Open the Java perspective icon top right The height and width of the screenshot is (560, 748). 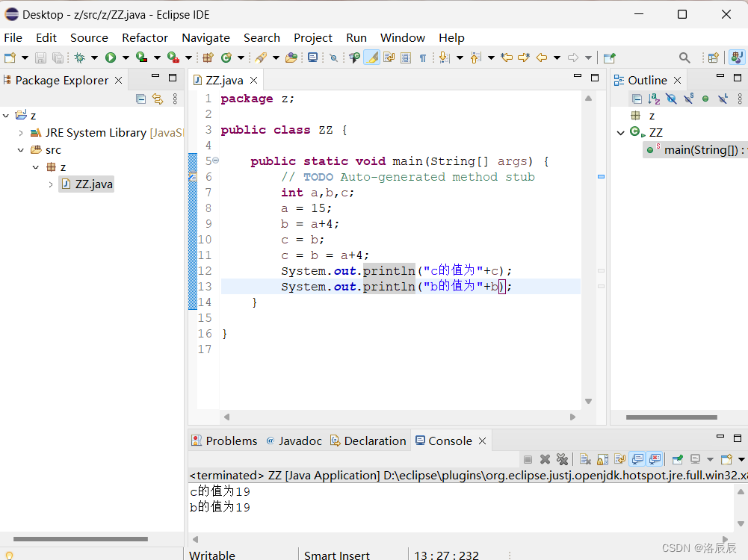[737, 57]
